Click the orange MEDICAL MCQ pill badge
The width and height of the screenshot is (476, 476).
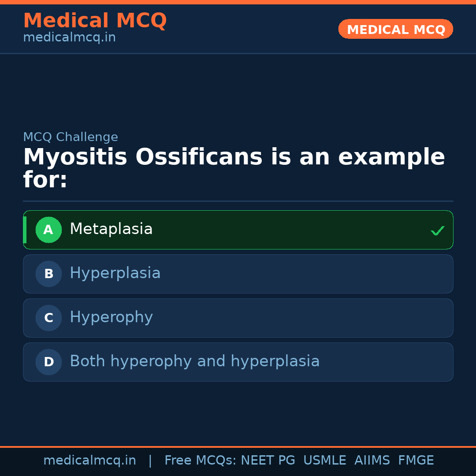click(395, 29)
